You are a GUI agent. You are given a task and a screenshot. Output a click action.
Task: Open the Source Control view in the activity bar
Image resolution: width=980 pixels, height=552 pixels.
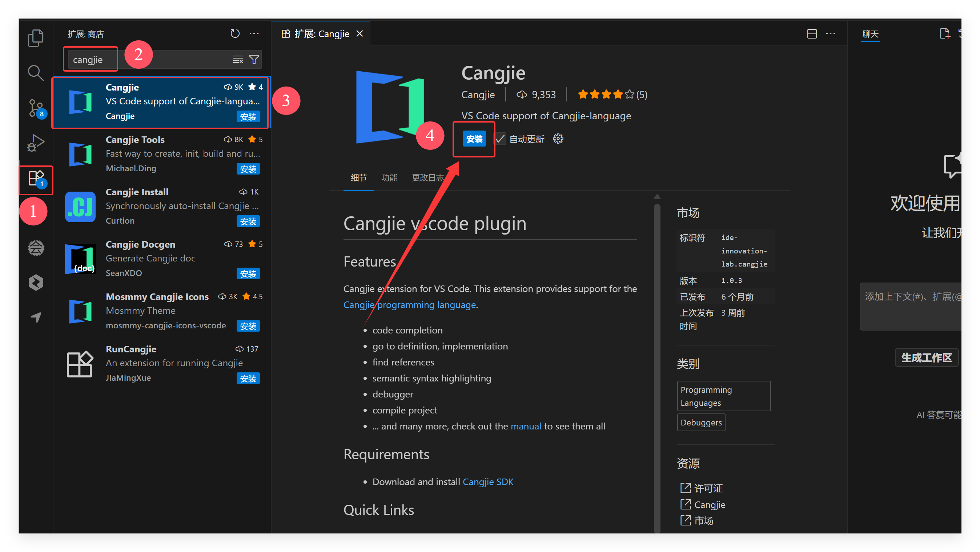point(36,108)
